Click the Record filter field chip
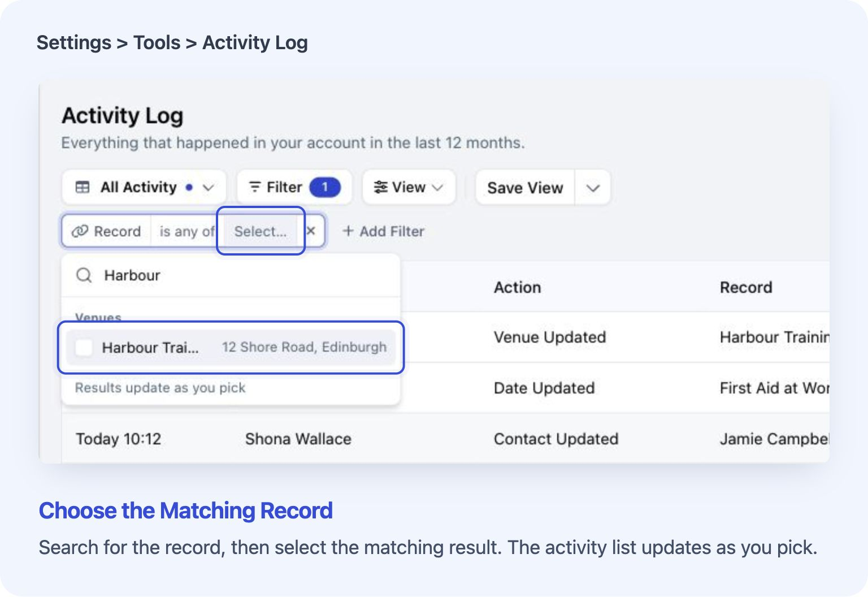Screen dimensions: 868x597 tap(106, 231)
